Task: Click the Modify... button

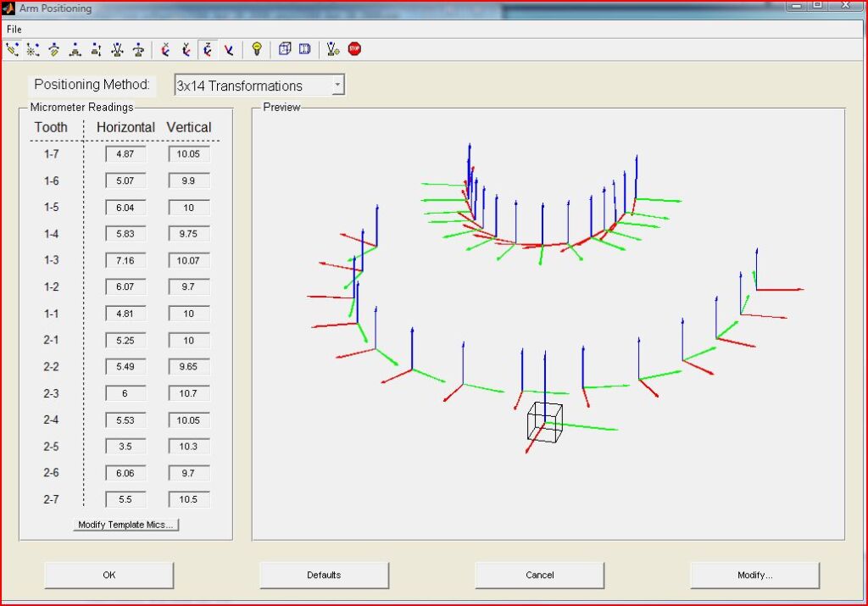Action: coord(754,575)
